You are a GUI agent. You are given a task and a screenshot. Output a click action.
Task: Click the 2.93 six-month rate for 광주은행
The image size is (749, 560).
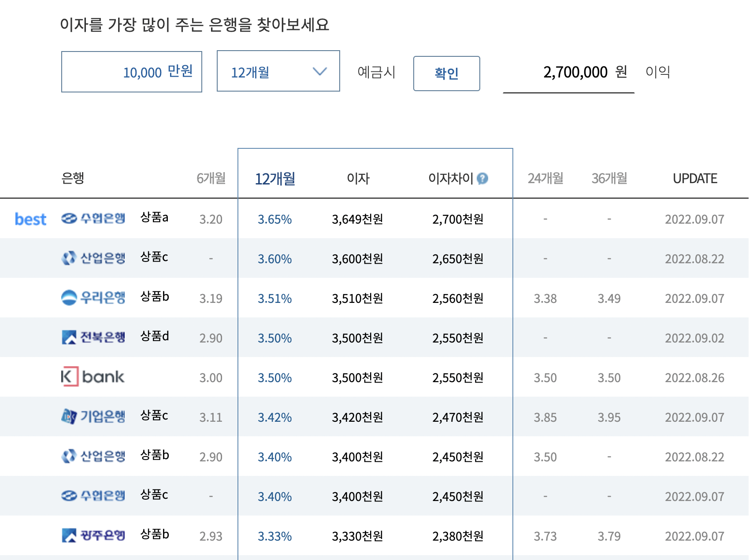coord(211,536)
